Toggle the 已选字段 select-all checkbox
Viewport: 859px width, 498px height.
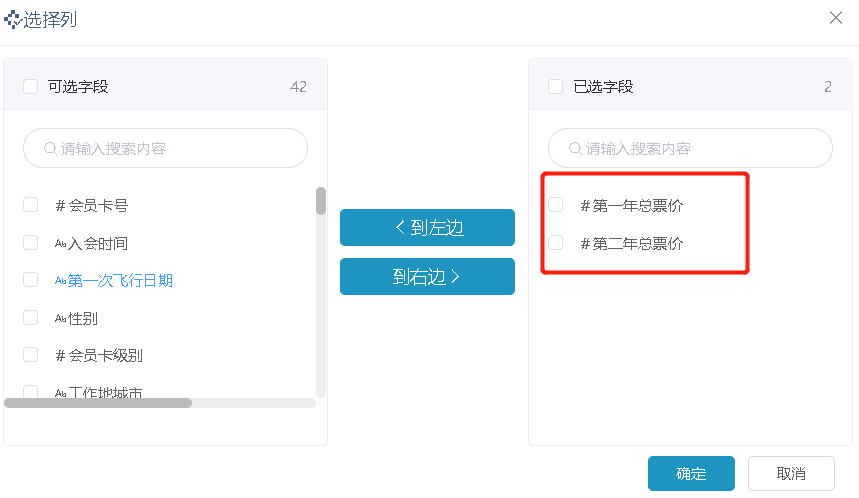(556, 87)
